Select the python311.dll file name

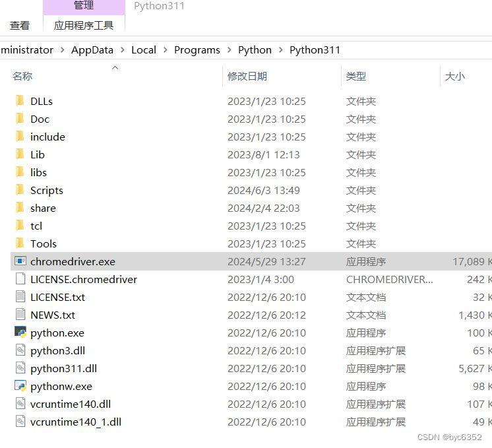[64, 369]
